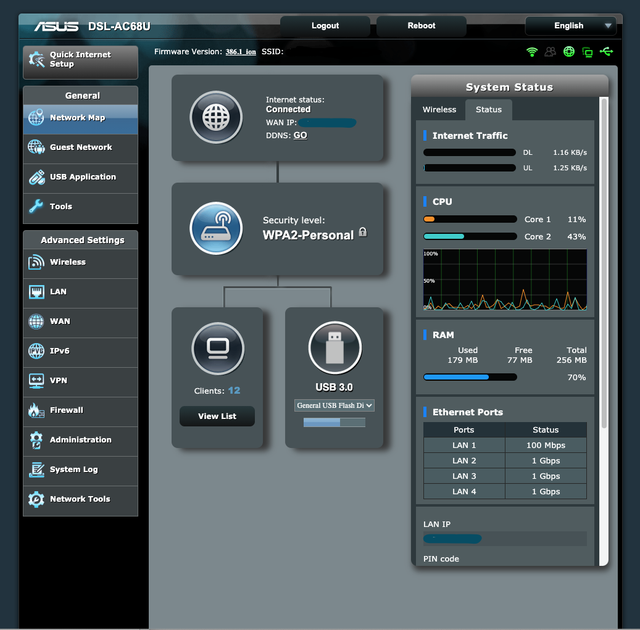Image resolution: width=640 pixels, height=630 pixels.
Task: Click the CPU usage graph
Action: [x=505, y=280]
